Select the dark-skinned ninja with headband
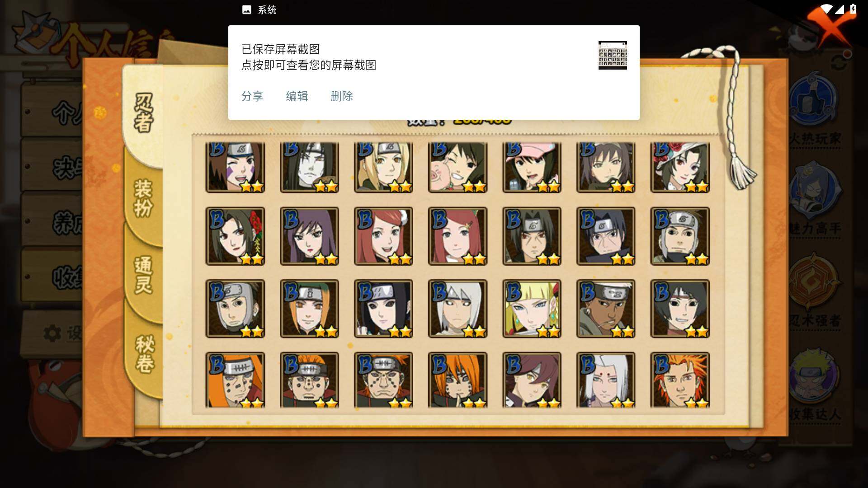The image size is (868, 488). (606, 309)
